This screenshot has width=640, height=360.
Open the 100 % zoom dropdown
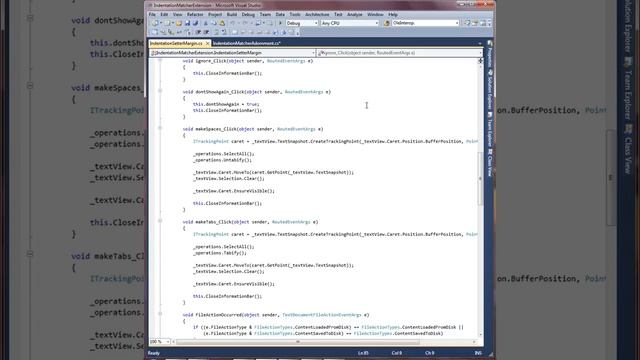168,342
